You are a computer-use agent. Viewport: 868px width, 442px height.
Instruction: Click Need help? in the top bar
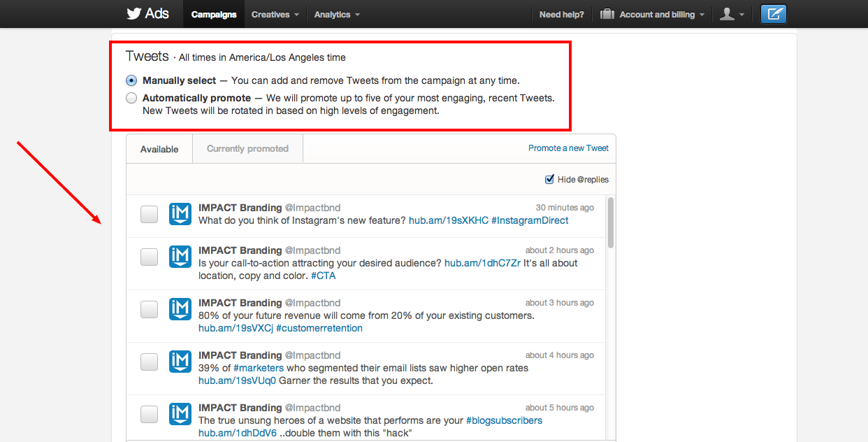point(562,14)
